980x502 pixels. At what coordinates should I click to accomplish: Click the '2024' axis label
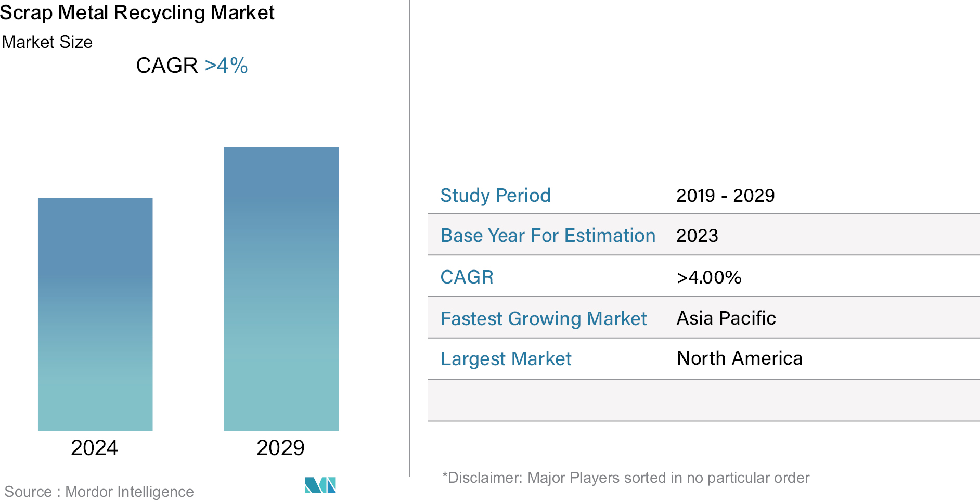coord(94,448)
